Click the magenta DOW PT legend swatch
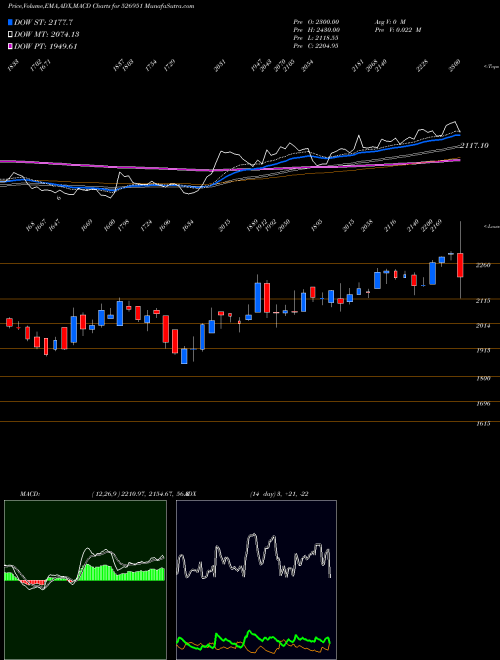Screen dimensions: 500x660 tap(11, 47)
